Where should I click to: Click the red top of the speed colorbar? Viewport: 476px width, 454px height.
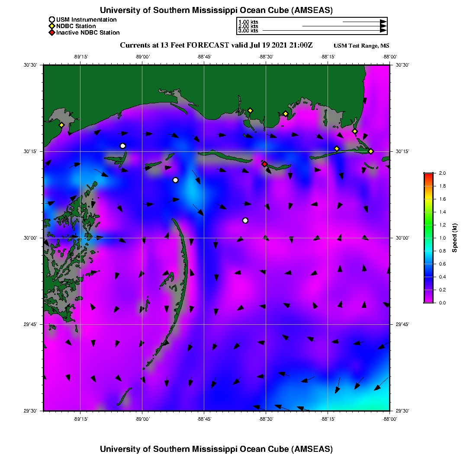[x=428, y=175]
